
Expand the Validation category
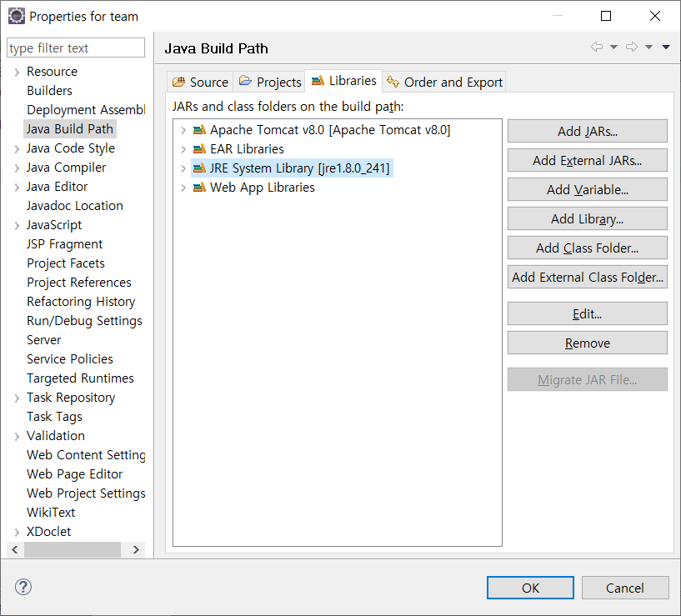coord(17,436)
